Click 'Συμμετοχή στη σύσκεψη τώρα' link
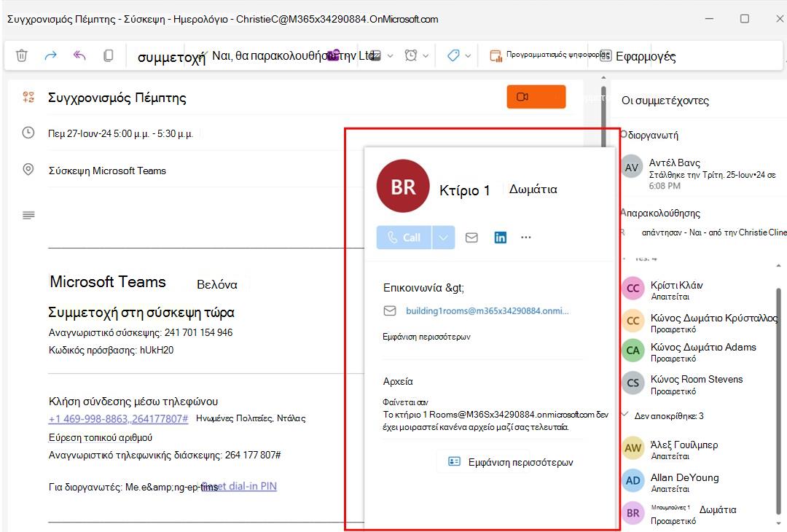 [x=141, y=312]
